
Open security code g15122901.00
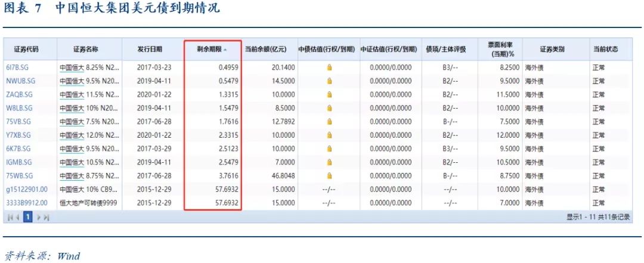tap(27, 190)
